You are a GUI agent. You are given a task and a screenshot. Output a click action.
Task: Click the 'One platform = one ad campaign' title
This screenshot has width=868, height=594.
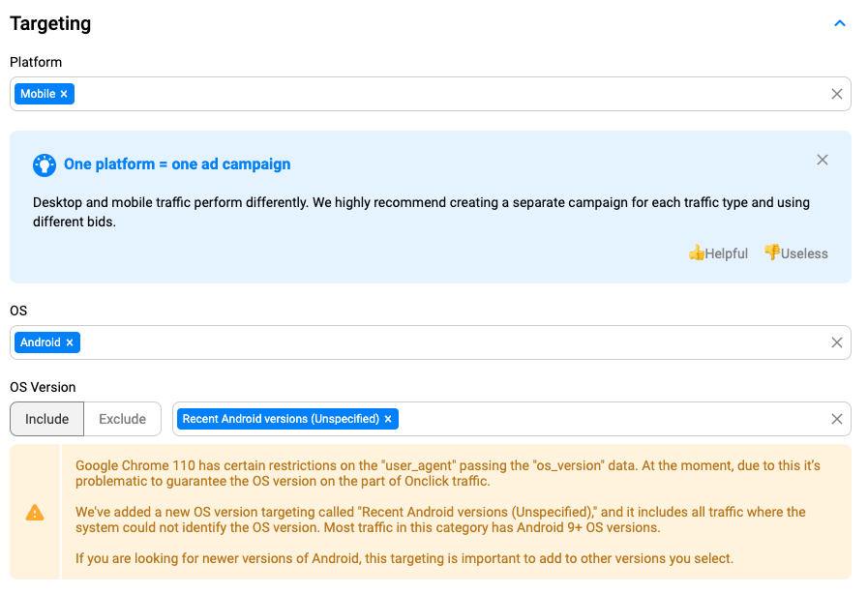click(177, 164)
